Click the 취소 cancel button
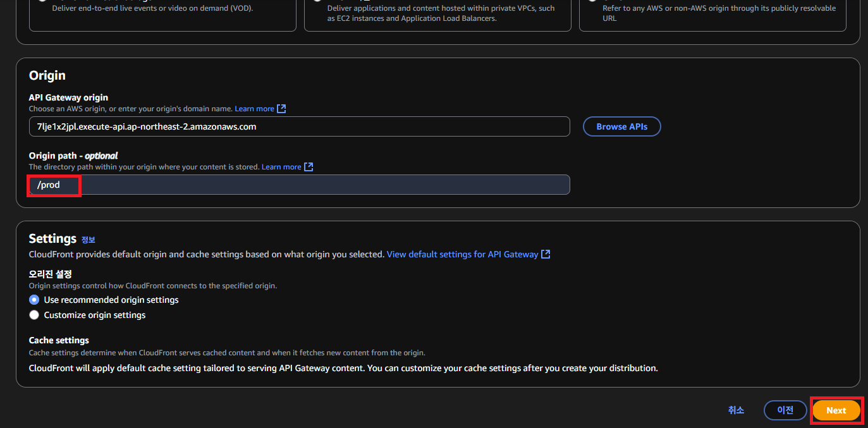 (x=736, y=410)
